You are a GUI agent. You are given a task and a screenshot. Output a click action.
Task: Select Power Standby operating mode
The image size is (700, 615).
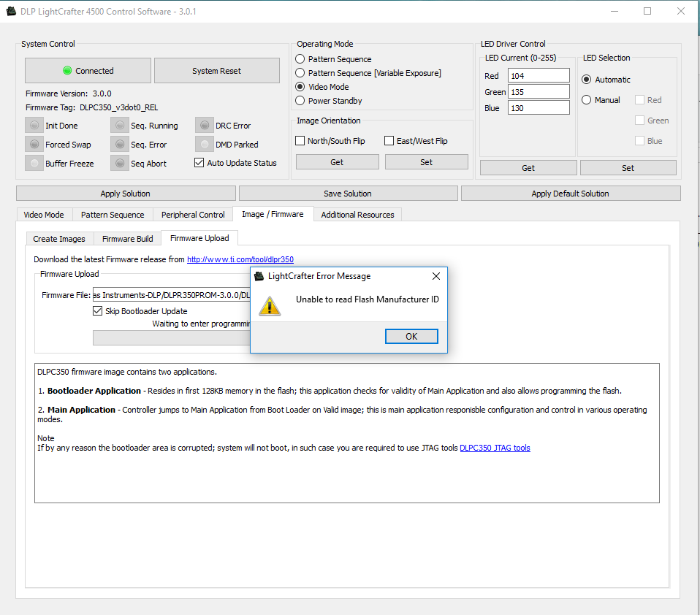[300, 100]
